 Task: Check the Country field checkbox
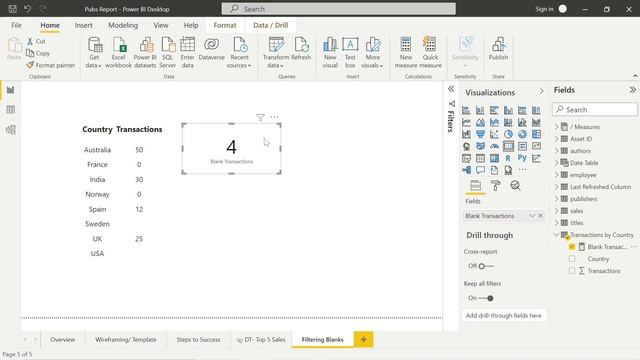point(572,259)
